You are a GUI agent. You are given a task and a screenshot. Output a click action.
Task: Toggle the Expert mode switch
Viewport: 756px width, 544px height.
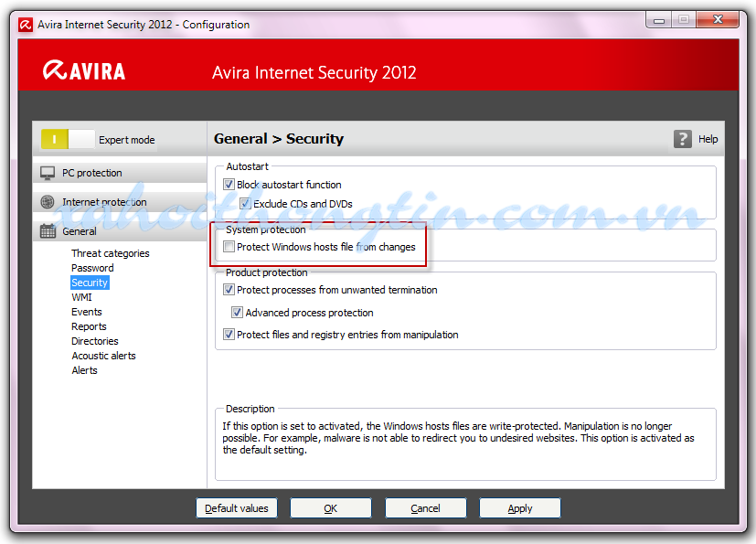tap(68, 139)
